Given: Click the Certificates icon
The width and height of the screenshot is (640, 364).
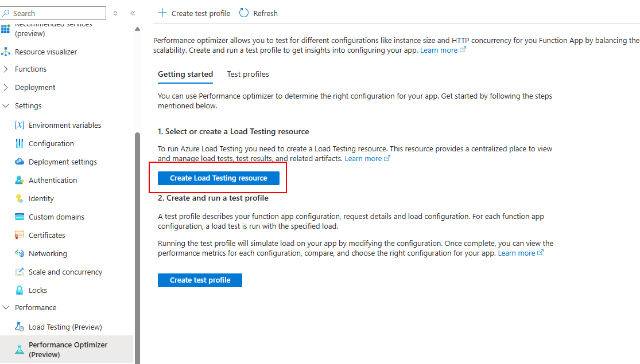Looking at the screenshot, I should pyautogui.click(x=19, y=235).
